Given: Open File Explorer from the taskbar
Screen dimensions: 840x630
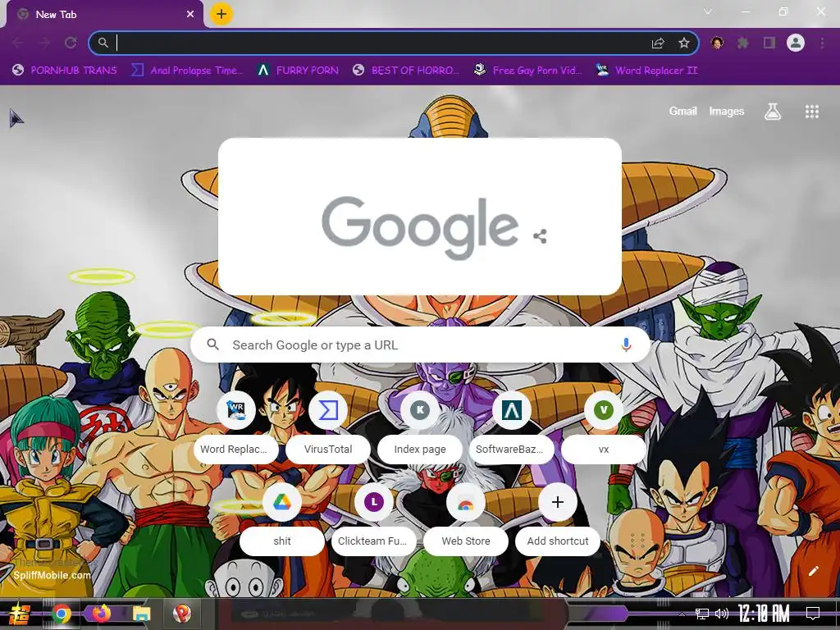Looking at the screenshot, I should 141,614.
